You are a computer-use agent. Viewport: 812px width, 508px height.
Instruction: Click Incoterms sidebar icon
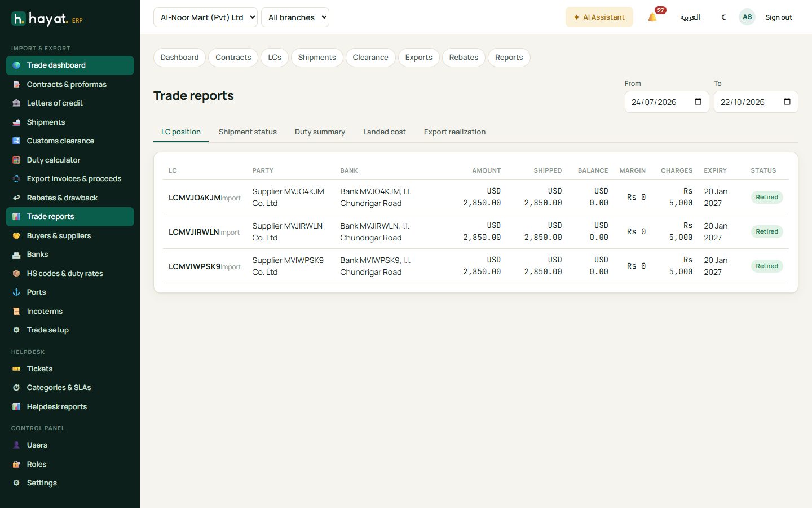pos(16,311)
